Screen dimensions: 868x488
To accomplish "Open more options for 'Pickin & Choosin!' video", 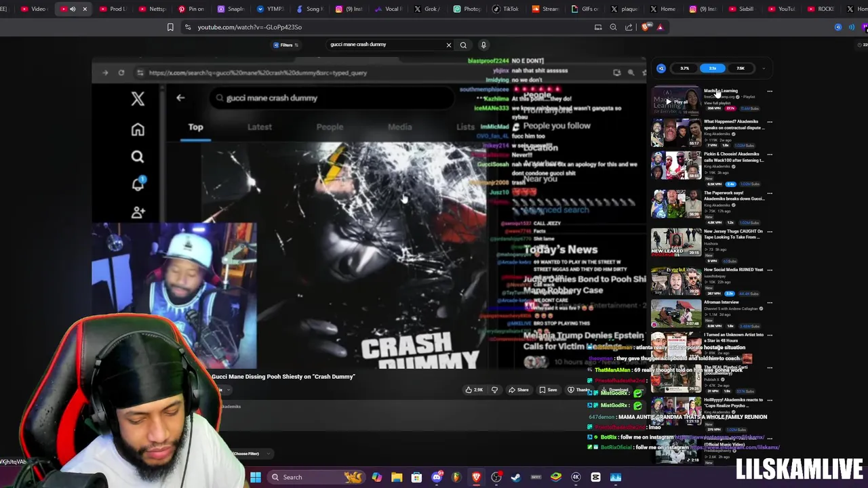I will point(770,155).
